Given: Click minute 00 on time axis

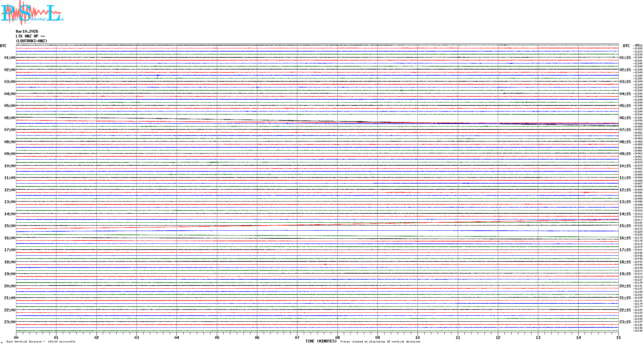Looking at the screenshot, I should click(16, 337).
